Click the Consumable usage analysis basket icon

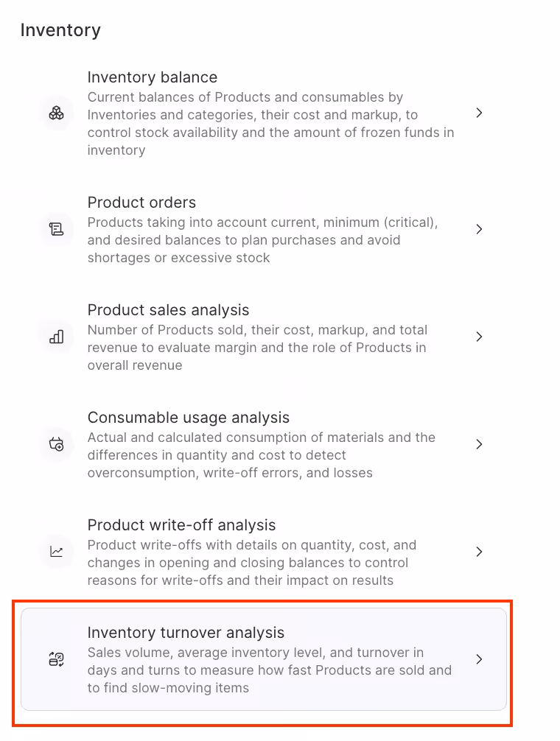[x=57, y=444]
